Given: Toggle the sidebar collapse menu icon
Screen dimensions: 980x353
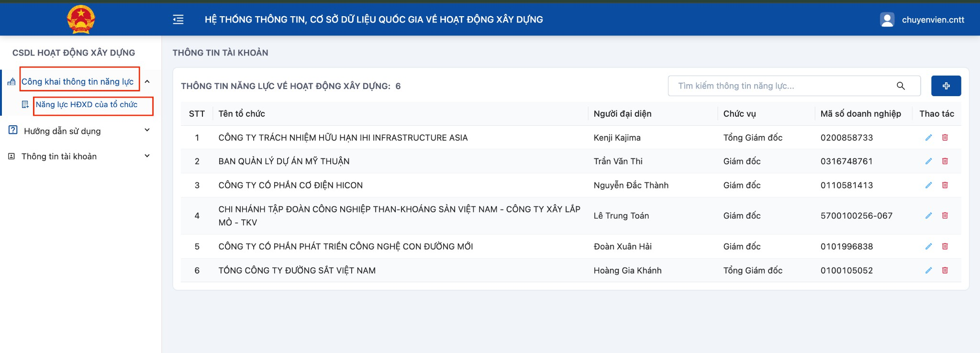Looking at the screenshot, I should point(178,20).
